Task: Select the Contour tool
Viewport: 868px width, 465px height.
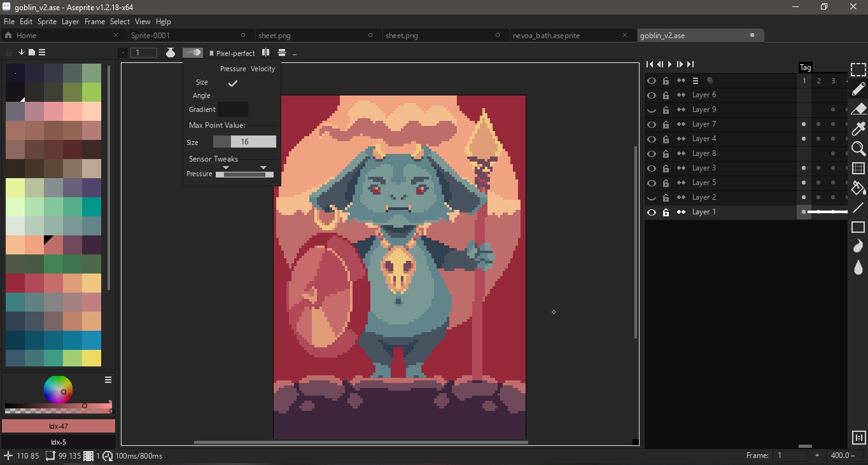Action: tap(858, 247)
